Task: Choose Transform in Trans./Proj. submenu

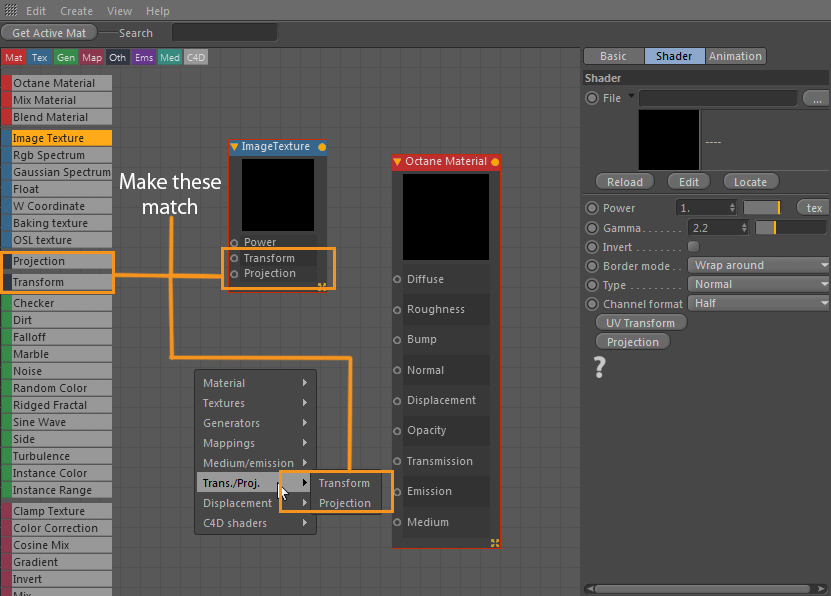Action: pos(344,483)
